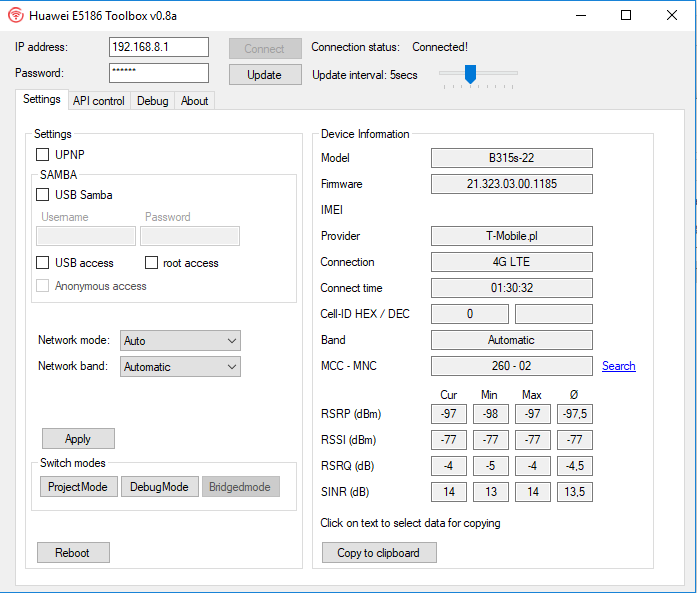Toggle the USB Samba checkbox

pos(43,195)
